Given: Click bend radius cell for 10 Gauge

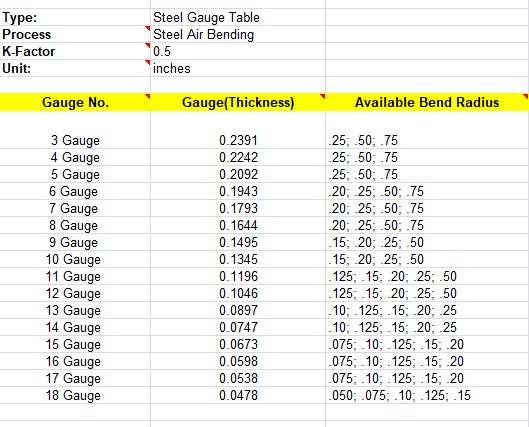Looking at the screenshot, I should 427,259.
